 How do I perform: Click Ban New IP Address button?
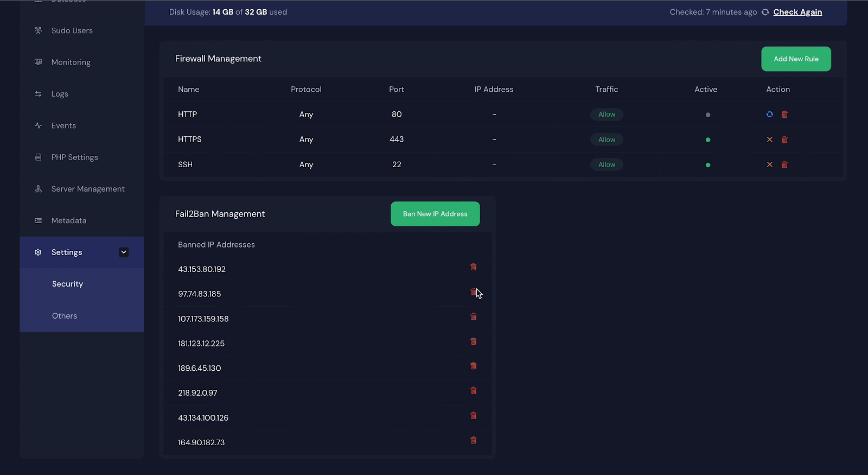[435, 214]
